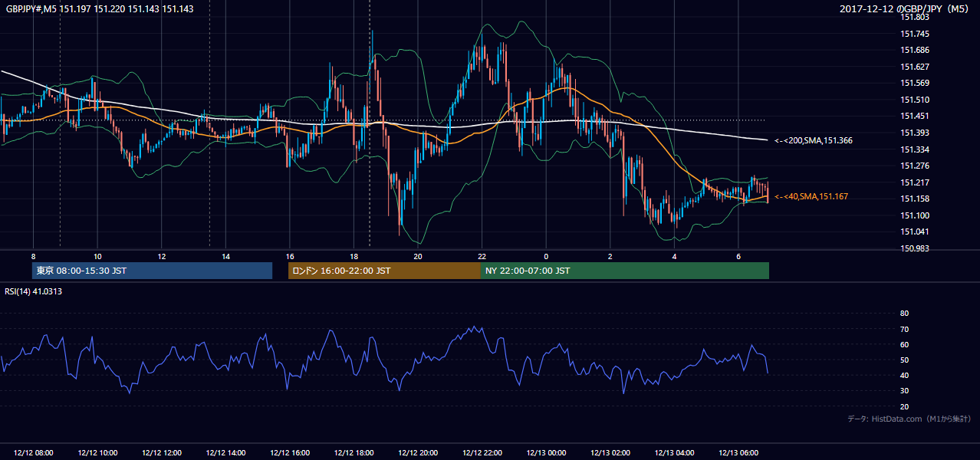Click price axis value 151.627
The height and width of the screenshot is (460, 980).
pyautogui.click(x=915, y=67)
